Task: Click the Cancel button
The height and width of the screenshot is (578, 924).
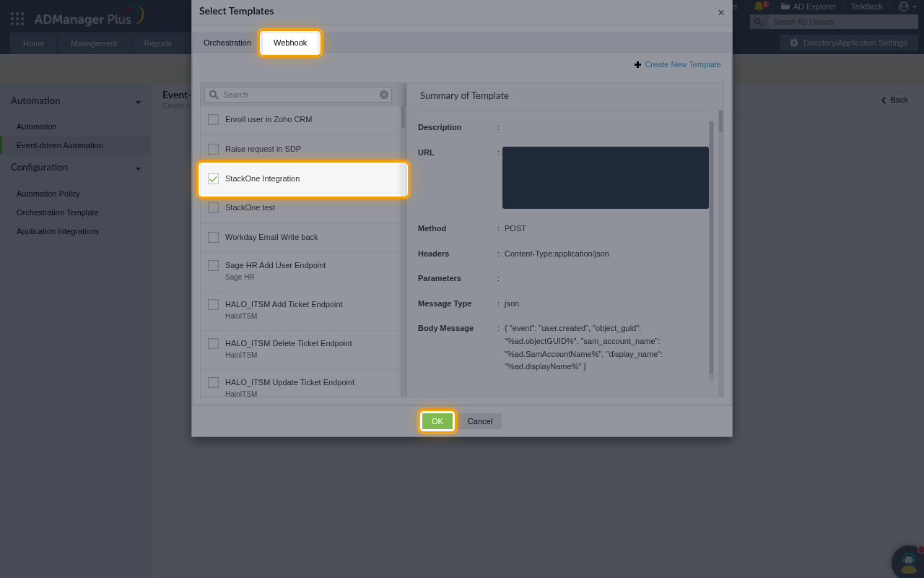Action: pos(480,421)
